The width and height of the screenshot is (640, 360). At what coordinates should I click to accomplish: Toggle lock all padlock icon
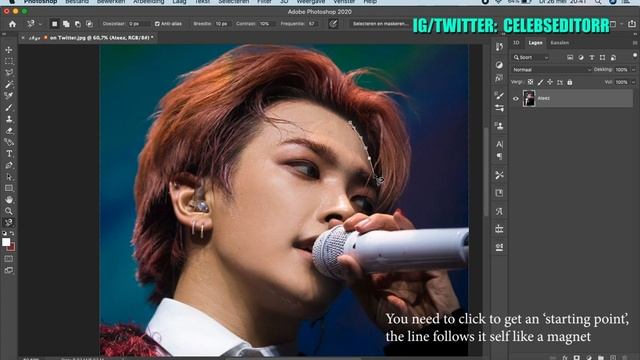click(x=570, y=82)
